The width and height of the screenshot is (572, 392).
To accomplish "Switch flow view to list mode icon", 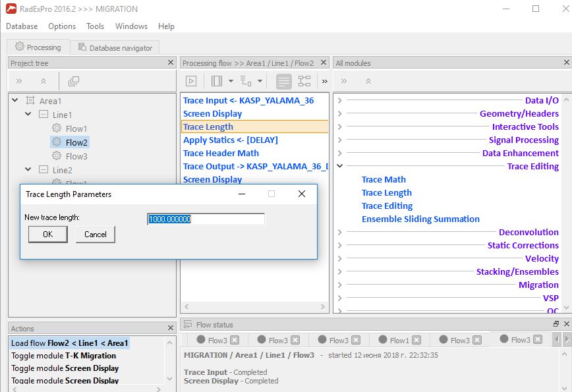I will click(283, 81).
